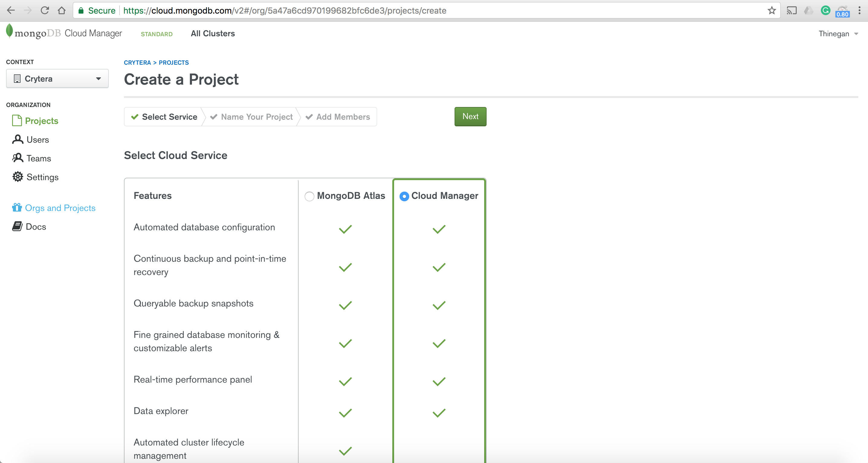Click the browser reload icon

pos(44,11)
